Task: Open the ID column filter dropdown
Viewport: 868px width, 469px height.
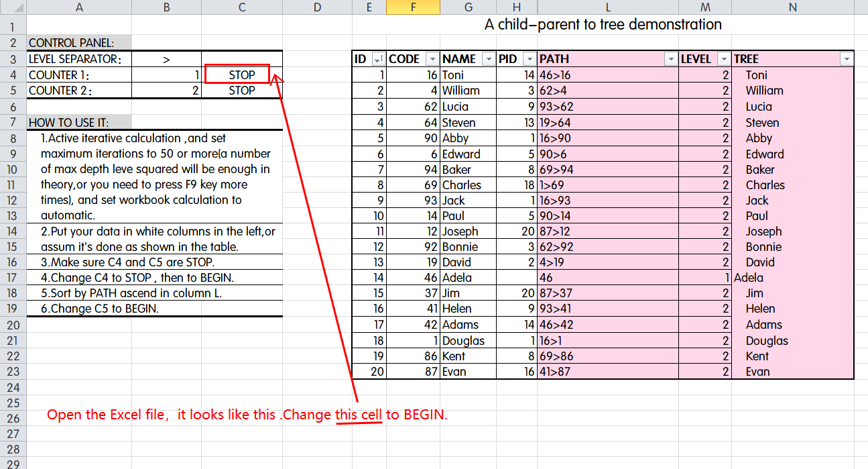Action: pos(379,59)
